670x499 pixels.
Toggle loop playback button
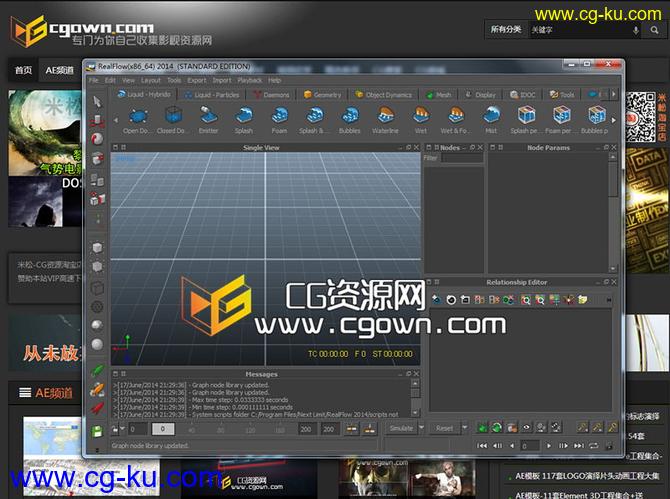click(x=594, y=446)
